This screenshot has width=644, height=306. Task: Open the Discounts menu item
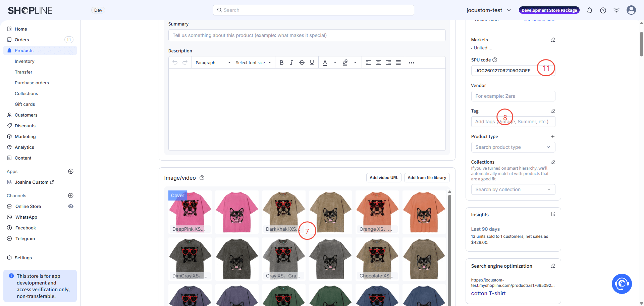tap(25, 126)
